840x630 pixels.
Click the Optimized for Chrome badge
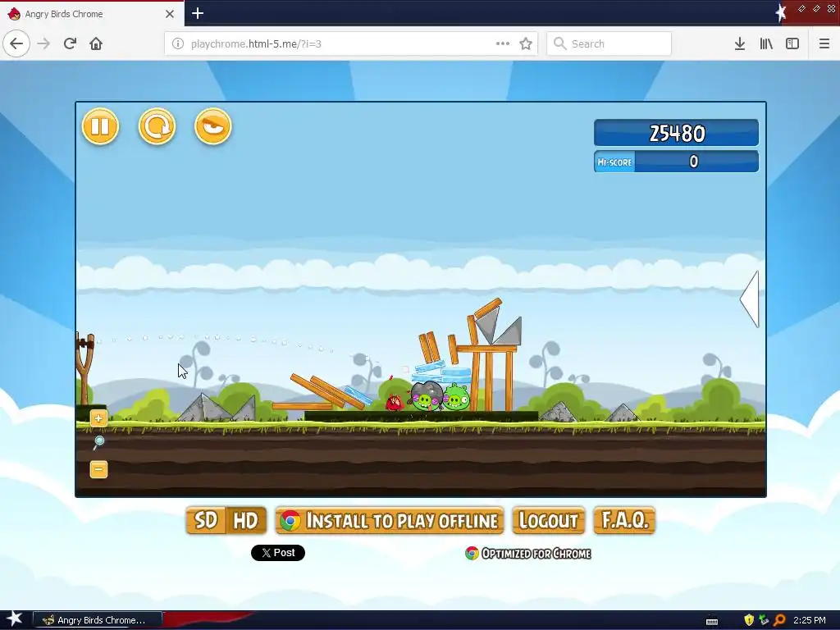click(527, 554)
